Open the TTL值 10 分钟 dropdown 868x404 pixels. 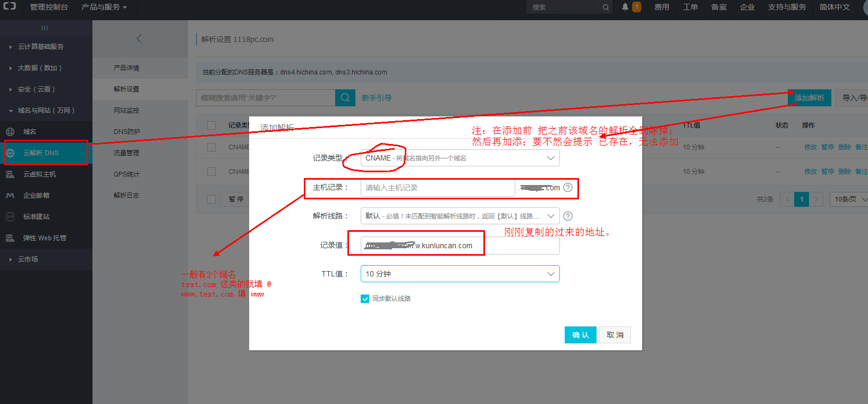click(459, 274)
